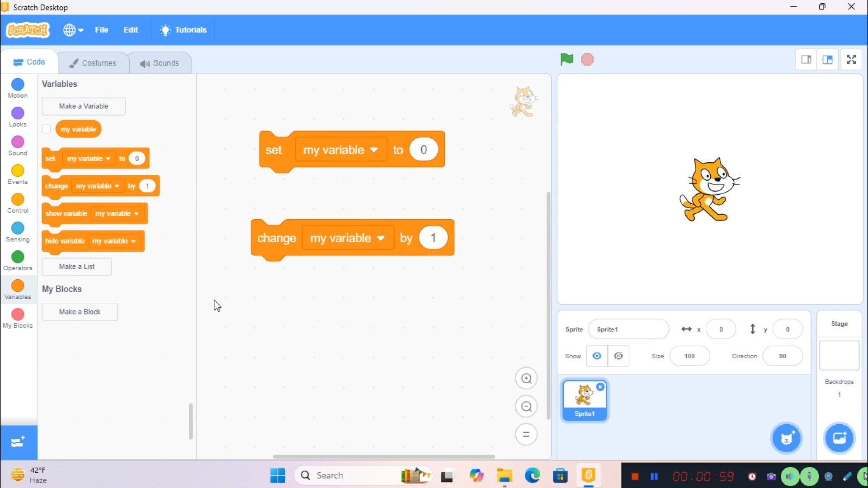Viewport: 868px width, 488px height.
Task: Tick the my variable monitor checkbox
Action: pos(47,129)
